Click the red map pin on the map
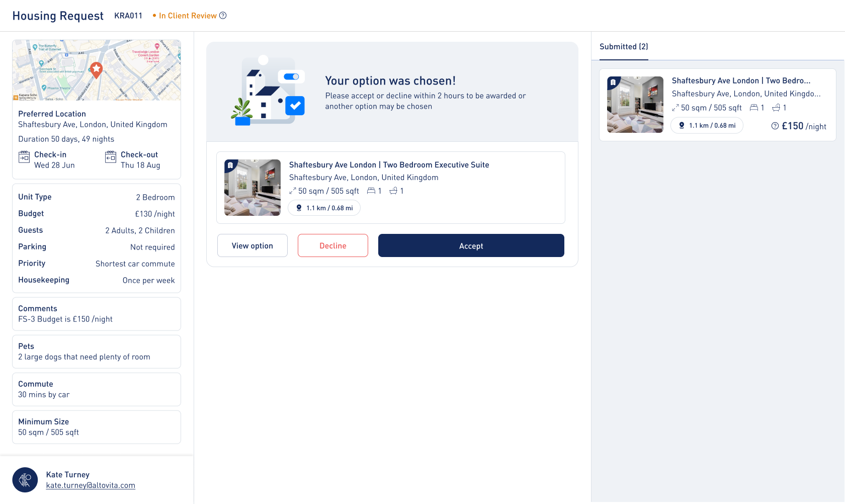Viewport: 845px width, 504px height. 96,70
